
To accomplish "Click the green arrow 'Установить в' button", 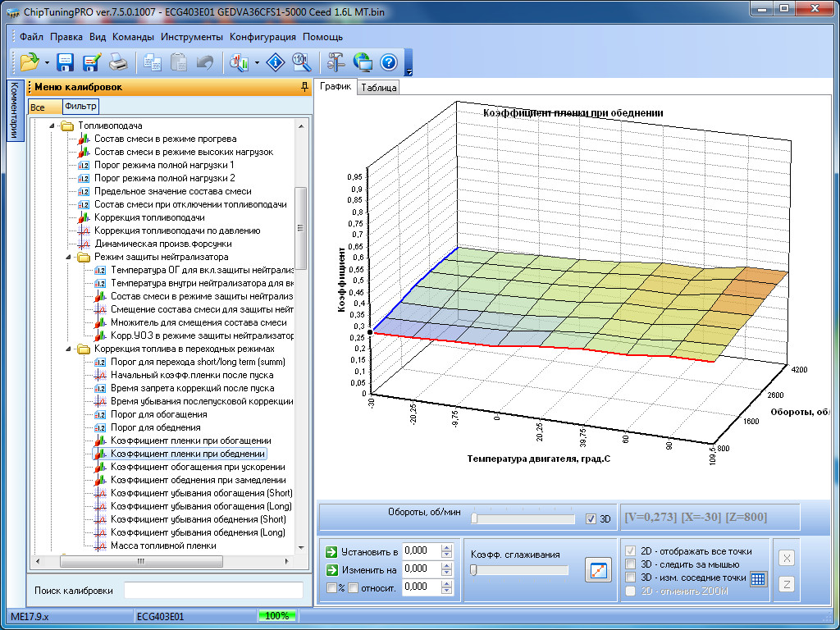I will coord(331,551).
